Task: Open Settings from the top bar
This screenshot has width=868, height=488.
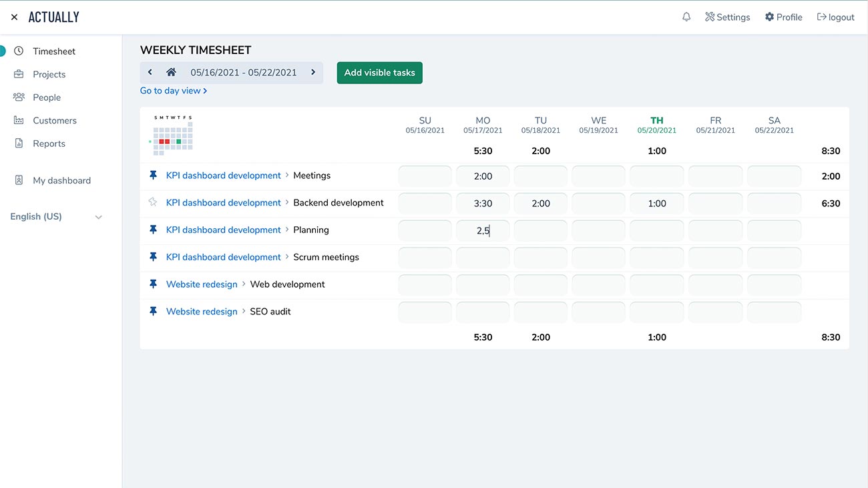Action: [x=728, y=16]
